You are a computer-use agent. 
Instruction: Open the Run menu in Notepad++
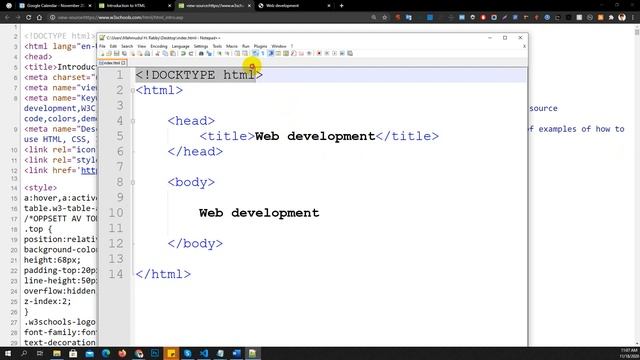tap(245, 46)
